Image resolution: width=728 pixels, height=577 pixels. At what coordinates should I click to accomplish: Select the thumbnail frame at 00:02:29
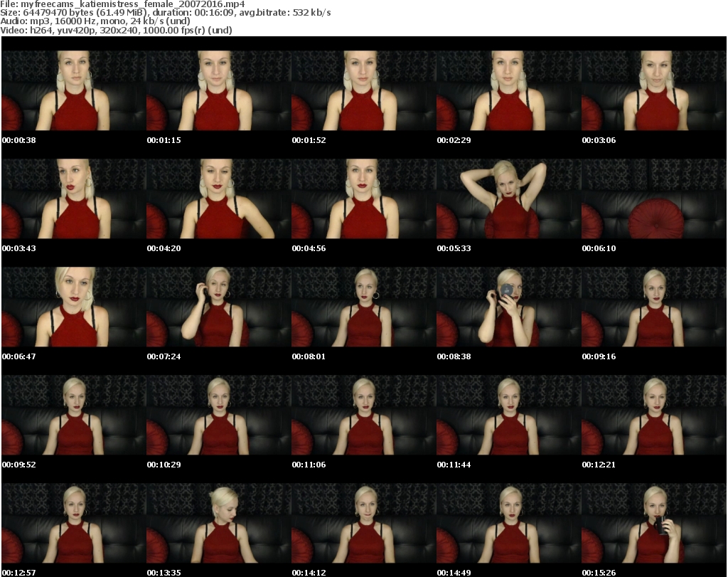pos(509,90)
